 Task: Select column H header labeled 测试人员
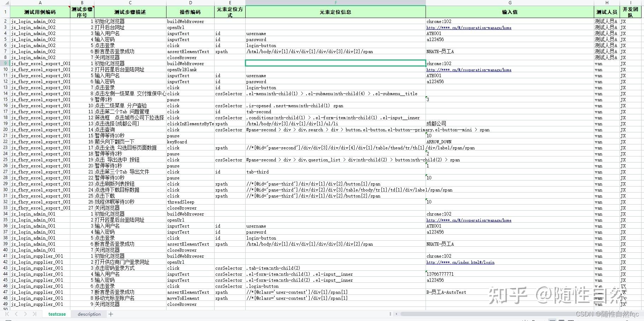pos(607,2)
